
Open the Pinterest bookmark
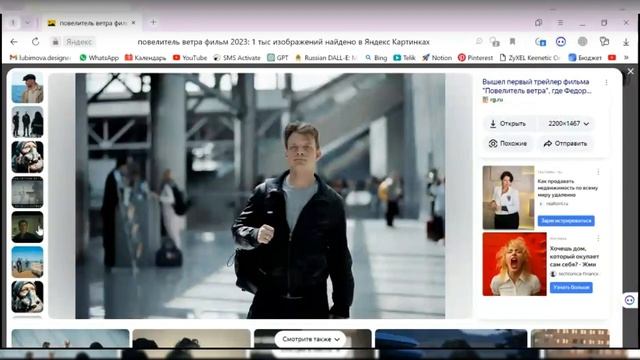(476, 58)
